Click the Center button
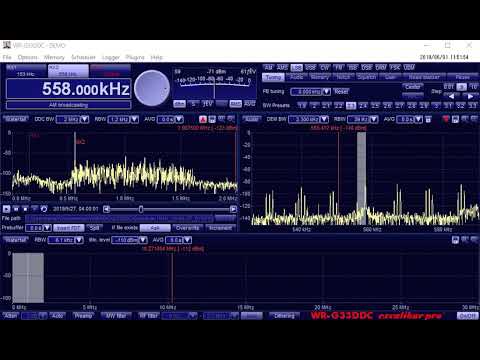The image size is (480, 360). point(413,86)
